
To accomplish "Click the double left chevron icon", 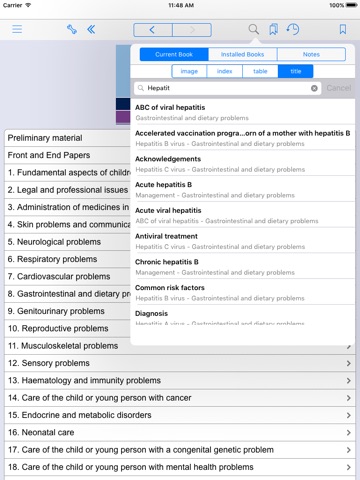I will click(91, 29).
